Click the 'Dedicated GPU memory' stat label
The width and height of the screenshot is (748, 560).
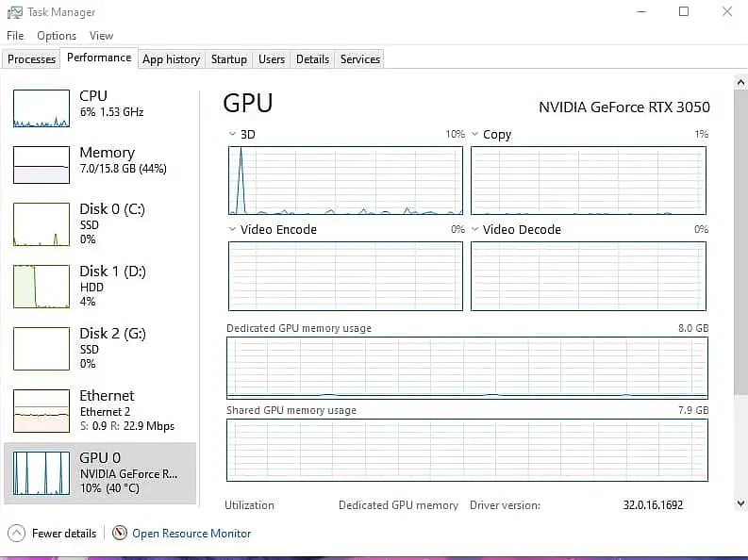(x=398, y=504)
